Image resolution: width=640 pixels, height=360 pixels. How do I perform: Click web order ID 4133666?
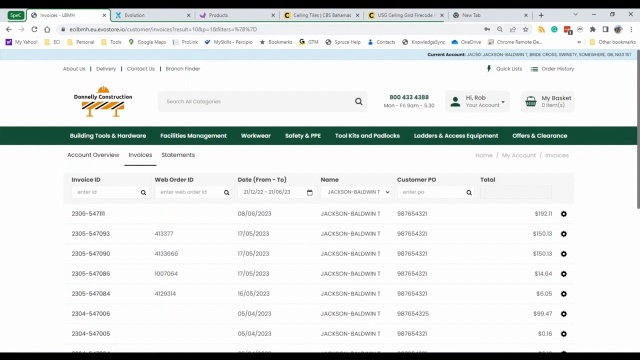point(166,254)
